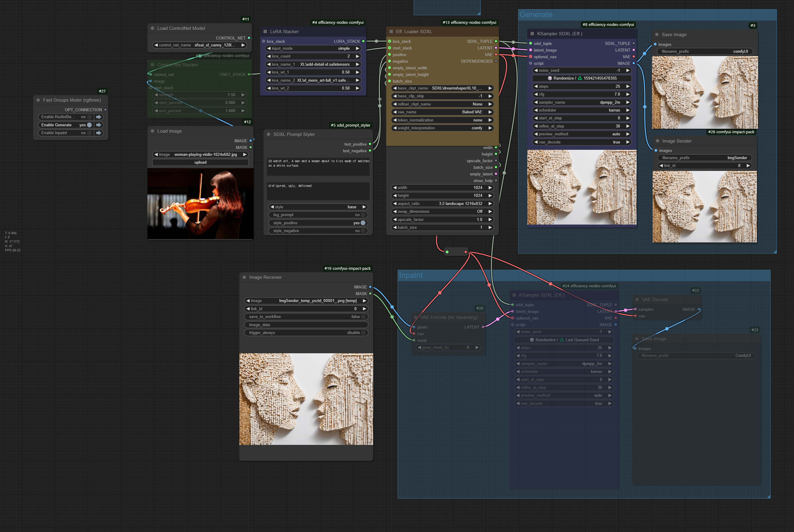
Task: Click the square icon on LoRA Stacker title
Action: [x=265, y=32]
